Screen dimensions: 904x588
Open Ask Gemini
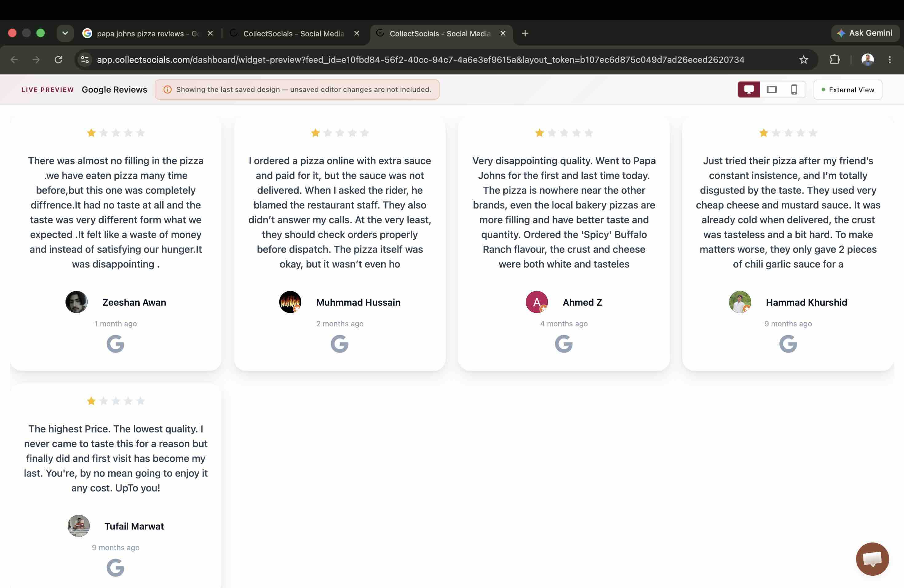[865, 33]
